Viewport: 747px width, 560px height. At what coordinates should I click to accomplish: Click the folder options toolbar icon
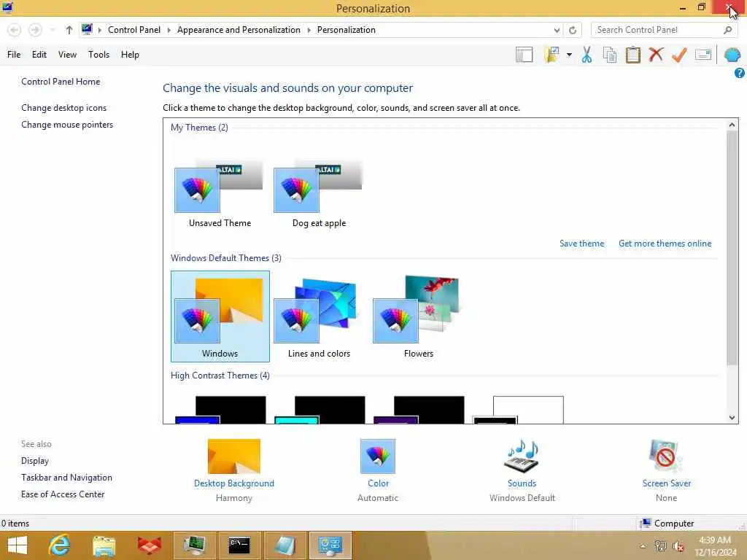pyautogui.click(x=551, y=55)
